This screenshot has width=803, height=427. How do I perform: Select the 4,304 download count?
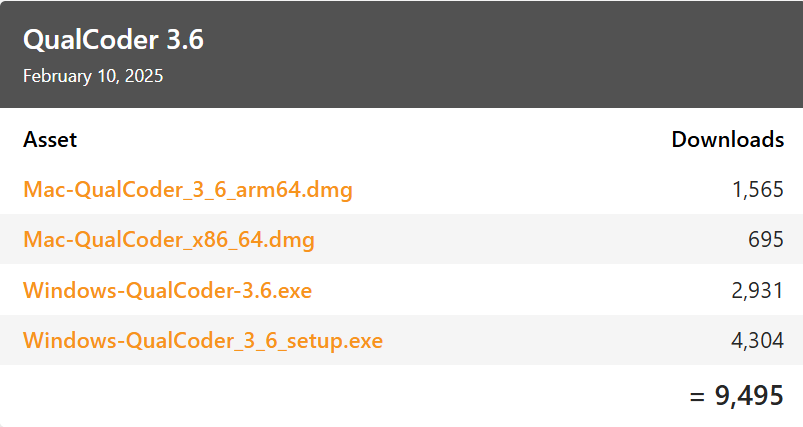tap(757, 341)
